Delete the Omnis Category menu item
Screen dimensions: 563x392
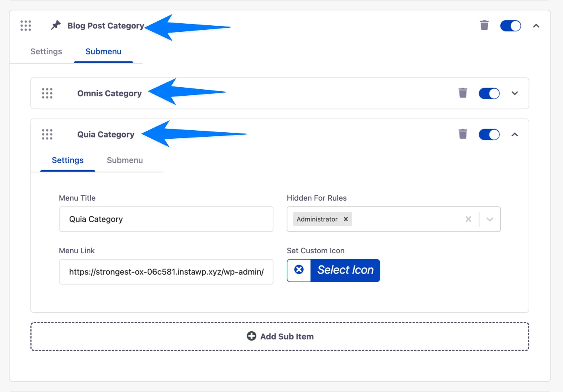463,93
